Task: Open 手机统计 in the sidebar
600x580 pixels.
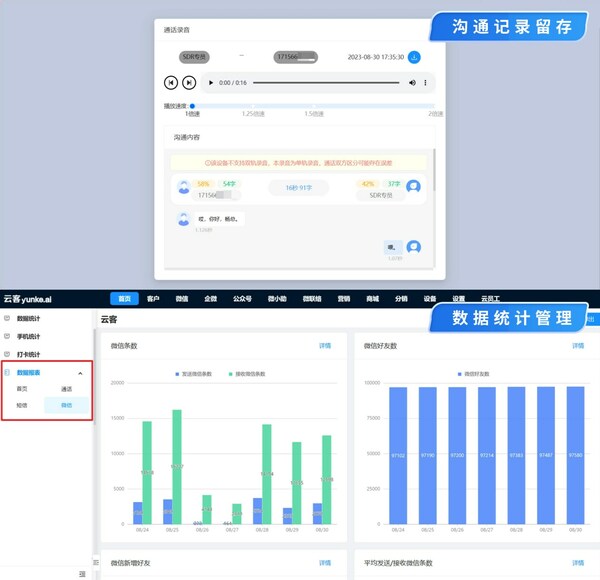Action: (x=29, y=336)
